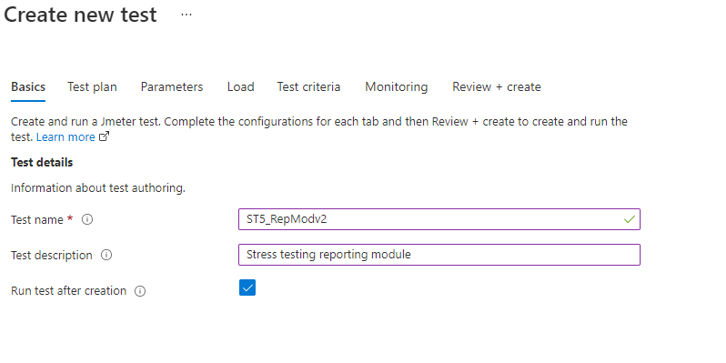
Task: Click the info icon beside Test name
Action: [87, 219]
